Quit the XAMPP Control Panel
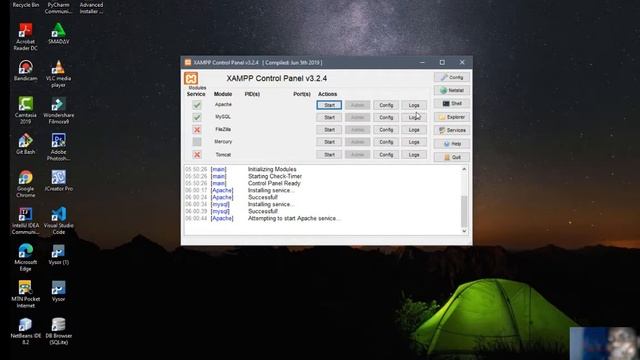The width and height of the screenshot is (640, 360). click(x=452, y=157)
